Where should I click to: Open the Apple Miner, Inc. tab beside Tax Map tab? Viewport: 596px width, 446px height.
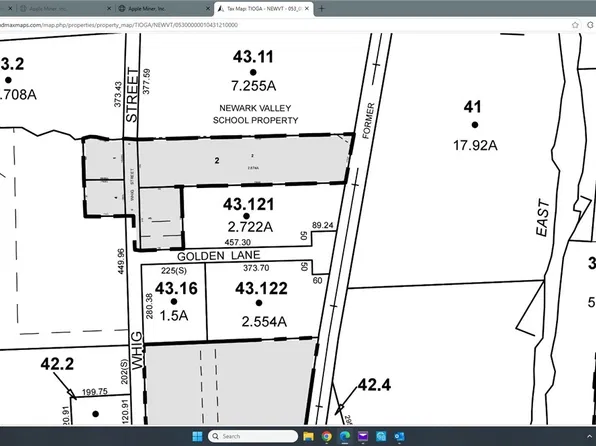163,8
